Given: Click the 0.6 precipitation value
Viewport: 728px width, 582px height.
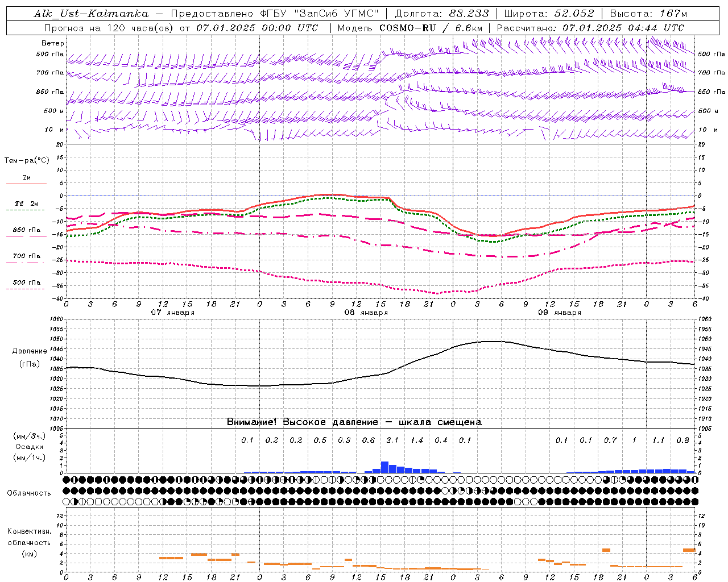Looking at the screenshot, I should tap(369, 440).
